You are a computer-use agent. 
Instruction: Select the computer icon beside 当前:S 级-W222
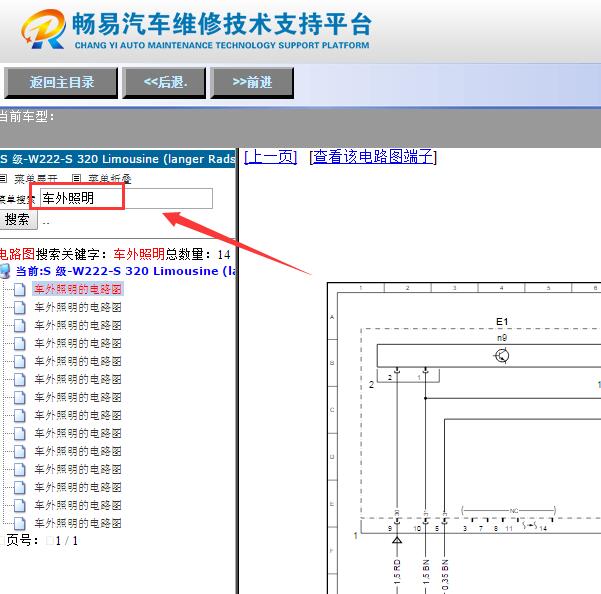5,271
